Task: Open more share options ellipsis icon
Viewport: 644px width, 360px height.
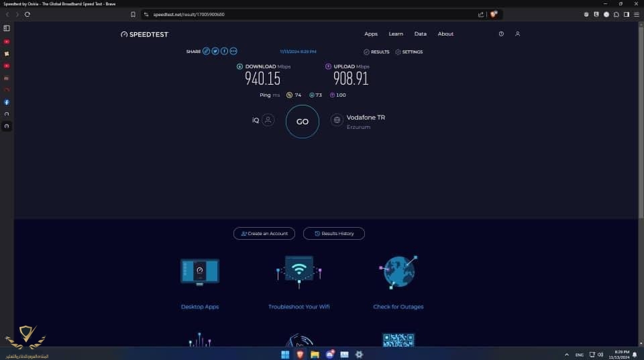Action: (x=233, y=52)
